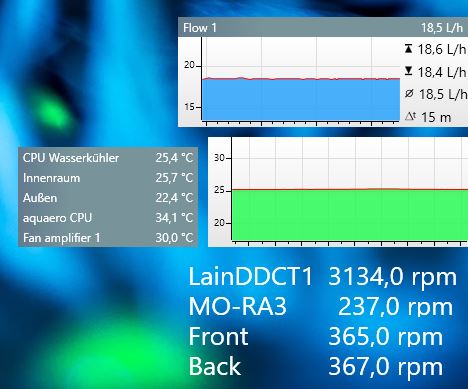Click the 367,0 rpm Back fan reading

(x=386, y=367)
